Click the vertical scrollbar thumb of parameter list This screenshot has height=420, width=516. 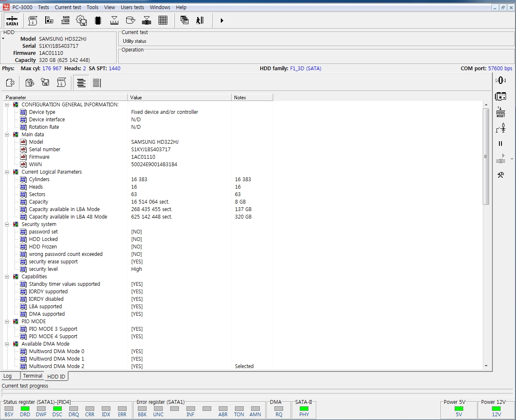coord(486,157)
